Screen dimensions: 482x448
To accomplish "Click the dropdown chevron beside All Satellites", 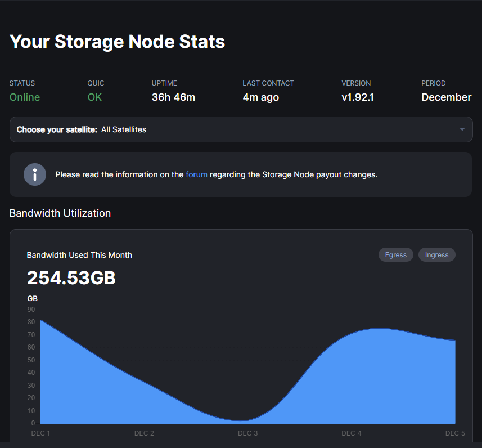I will tap(461, 129).
